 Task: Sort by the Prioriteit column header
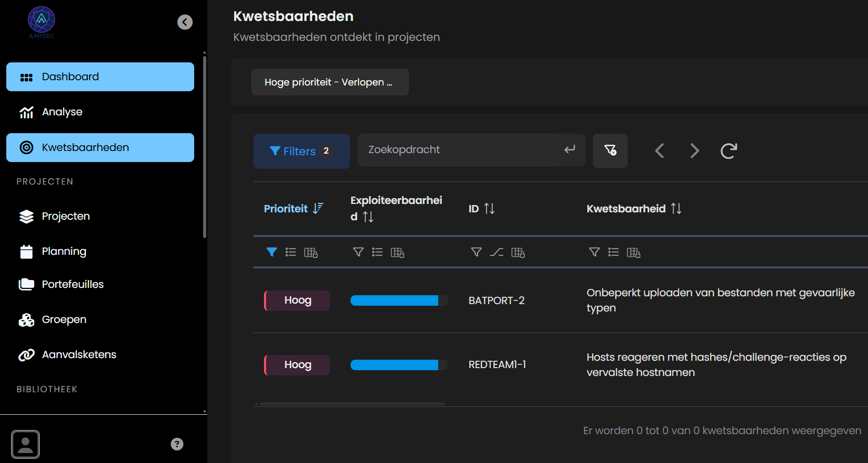(x=286, y=209)
